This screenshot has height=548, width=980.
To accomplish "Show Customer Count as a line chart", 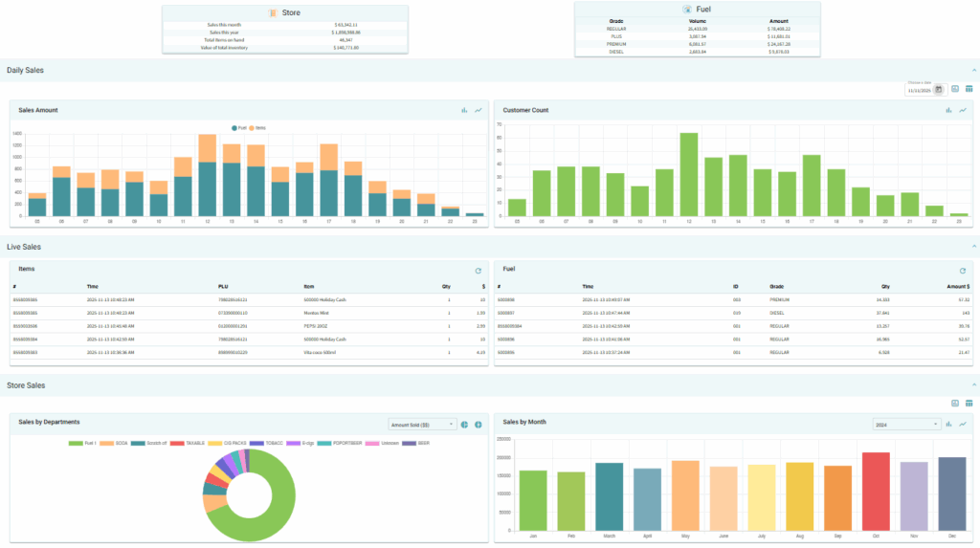I will click(963, 110).
